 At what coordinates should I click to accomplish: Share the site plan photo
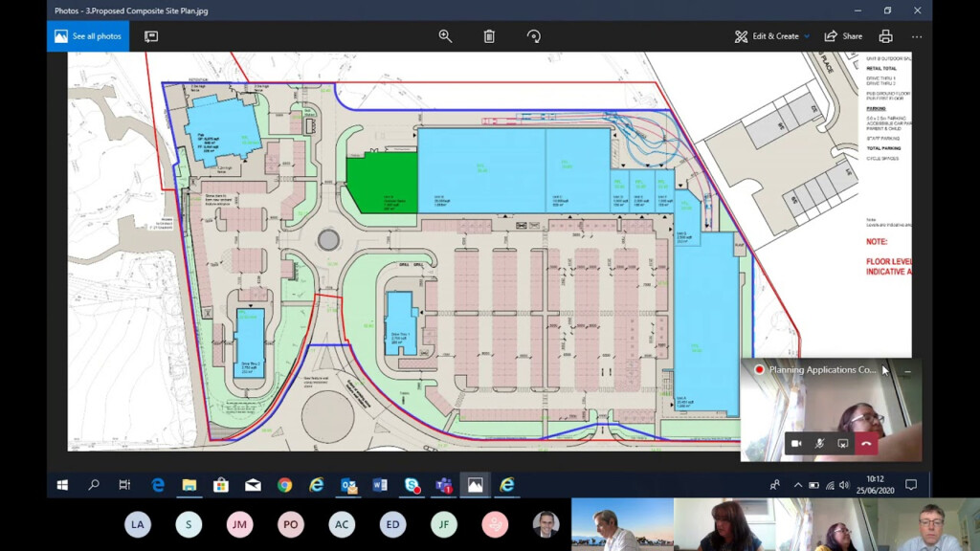point(843,36)
